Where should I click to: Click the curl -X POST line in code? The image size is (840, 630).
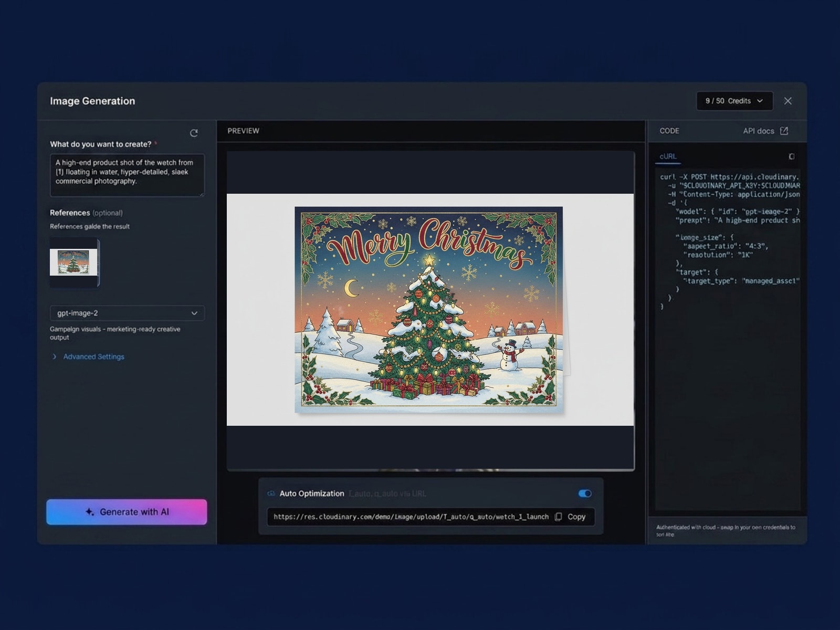[730, 177]
